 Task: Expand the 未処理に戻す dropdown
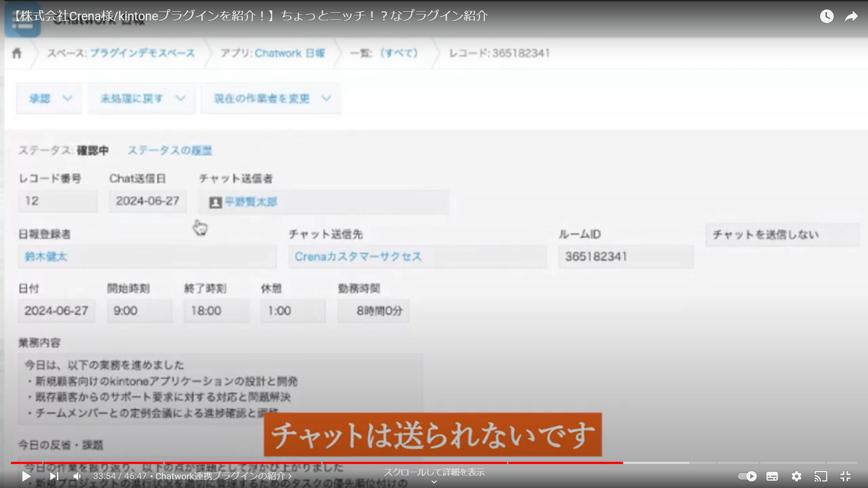[x=142, y=98]
